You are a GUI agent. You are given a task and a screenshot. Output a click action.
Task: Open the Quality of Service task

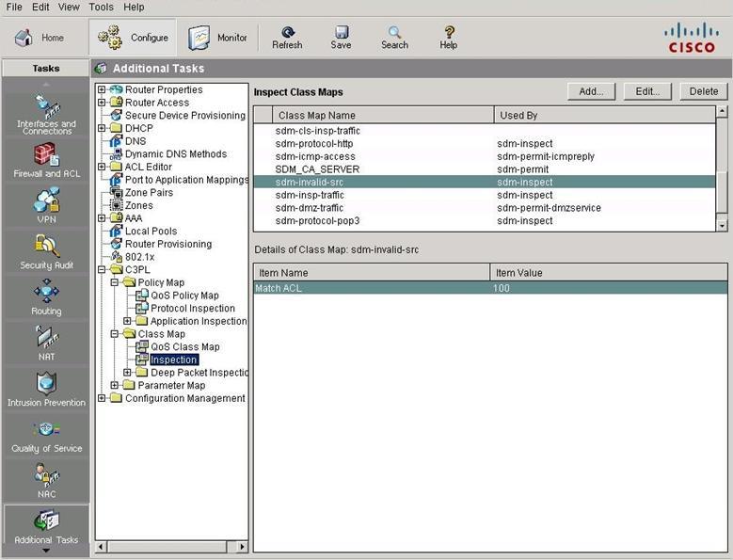point(46,437)
